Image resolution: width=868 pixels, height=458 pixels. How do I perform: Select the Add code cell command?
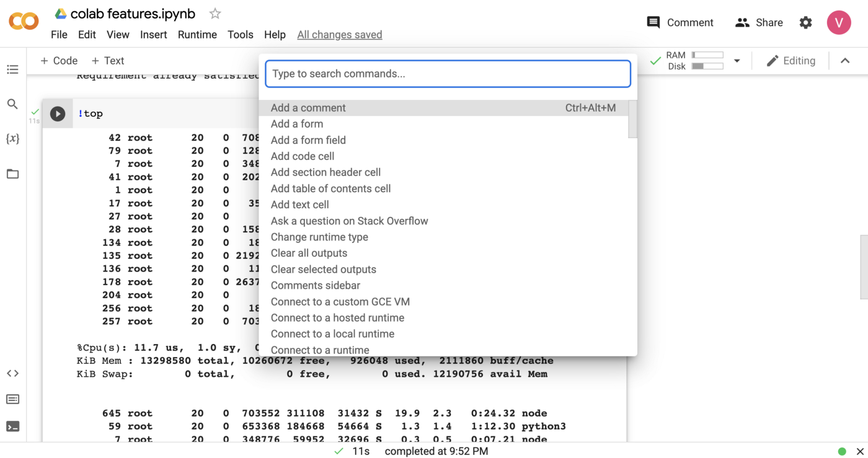click(443, 156)
